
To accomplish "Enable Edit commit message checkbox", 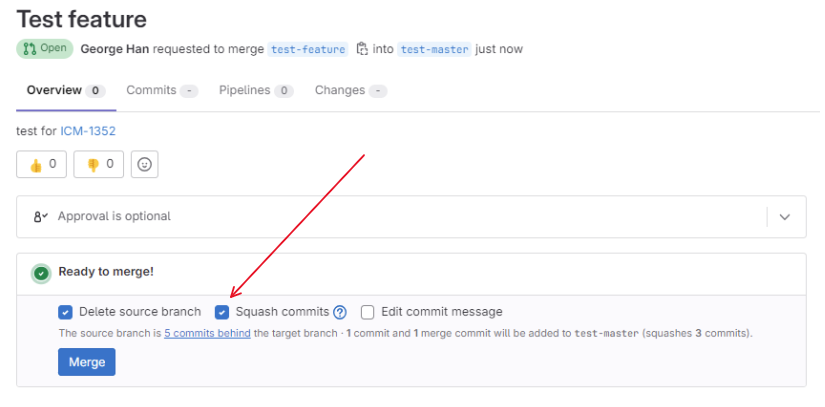I will [368, 312].
